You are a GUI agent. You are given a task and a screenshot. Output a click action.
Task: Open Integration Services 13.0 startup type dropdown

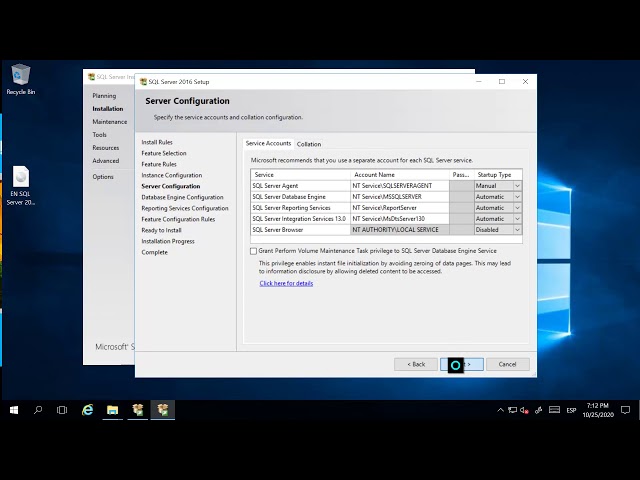[517, 219]
